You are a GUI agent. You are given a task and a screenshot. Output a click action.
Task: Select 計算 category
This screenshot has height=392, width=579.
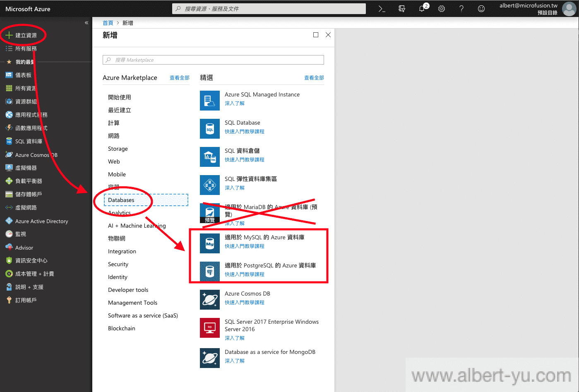(114, 123)
